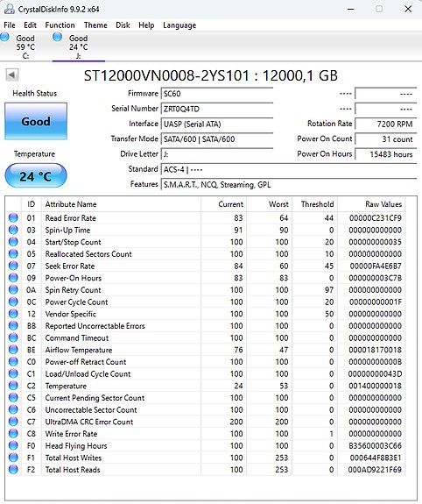Click the Power On Hours field 15483 hours
422x504 pixels.
click(x=386, y=154)
